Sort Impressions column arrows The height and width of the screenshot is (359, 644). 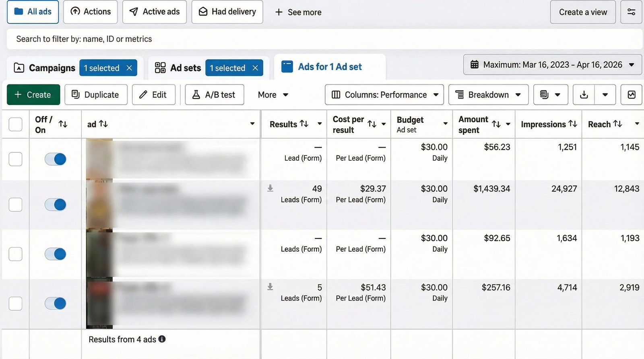(x=573, y=124)
